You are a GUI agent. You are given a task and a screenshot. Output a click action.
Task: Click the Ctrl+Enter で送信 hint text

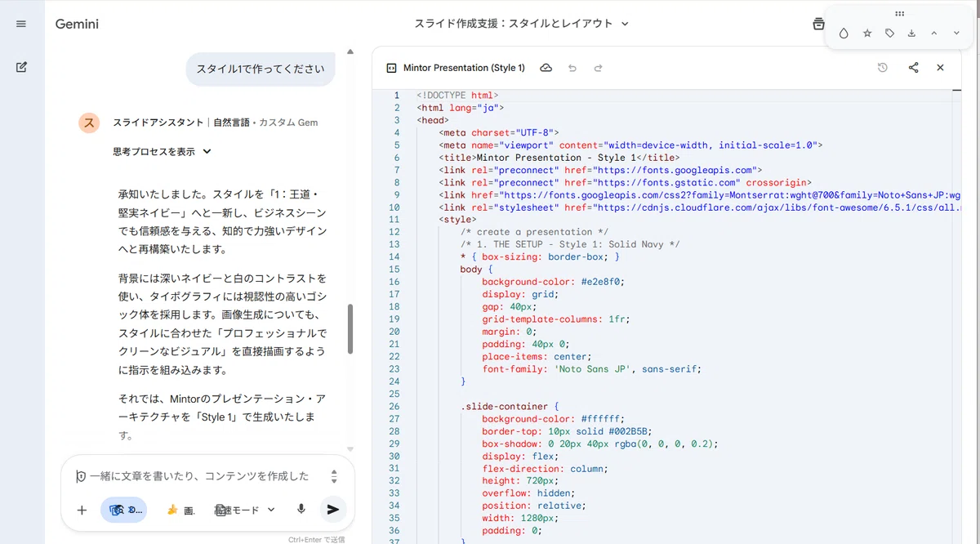tap(316, 539)
